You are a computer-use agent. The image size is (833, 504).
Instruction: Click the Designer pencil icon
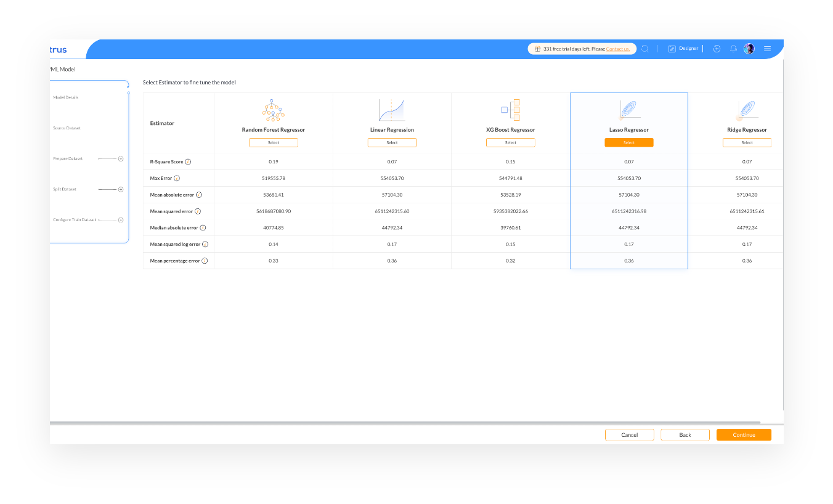672,48
